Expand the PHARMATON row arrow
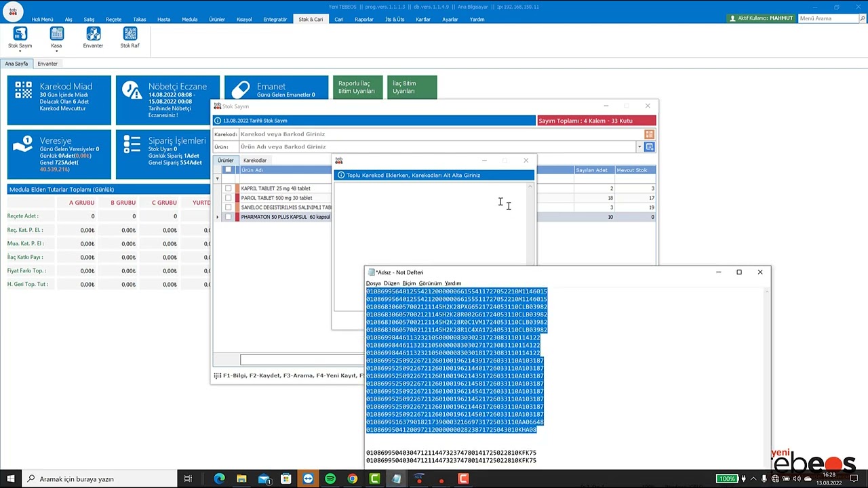 point(218,217)
